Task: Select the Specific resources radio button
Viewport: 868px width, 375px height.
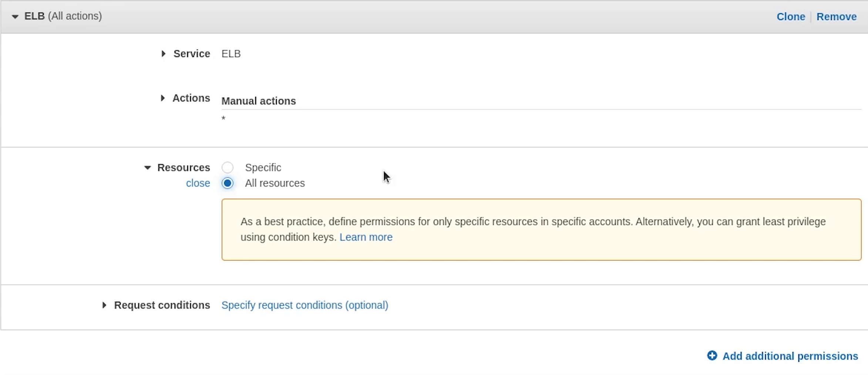Action: click(228, 168)
